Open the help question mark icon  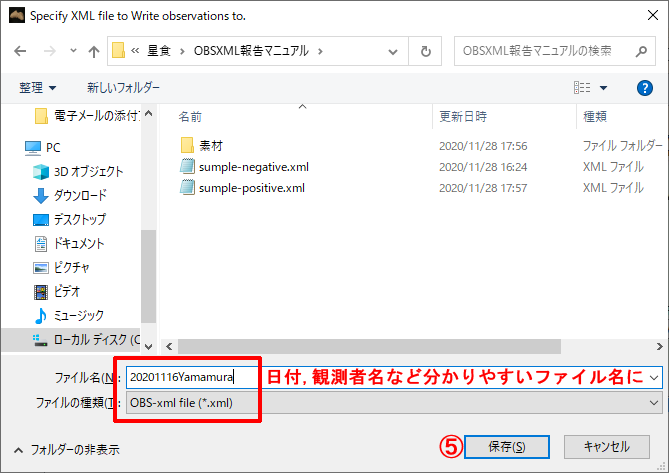pyautogui.click(x=645, y=88)
